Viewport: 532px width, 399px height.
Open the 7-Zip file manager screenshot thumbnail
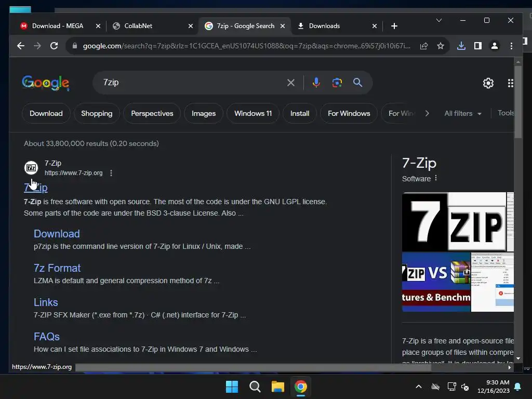click(493, 282)
